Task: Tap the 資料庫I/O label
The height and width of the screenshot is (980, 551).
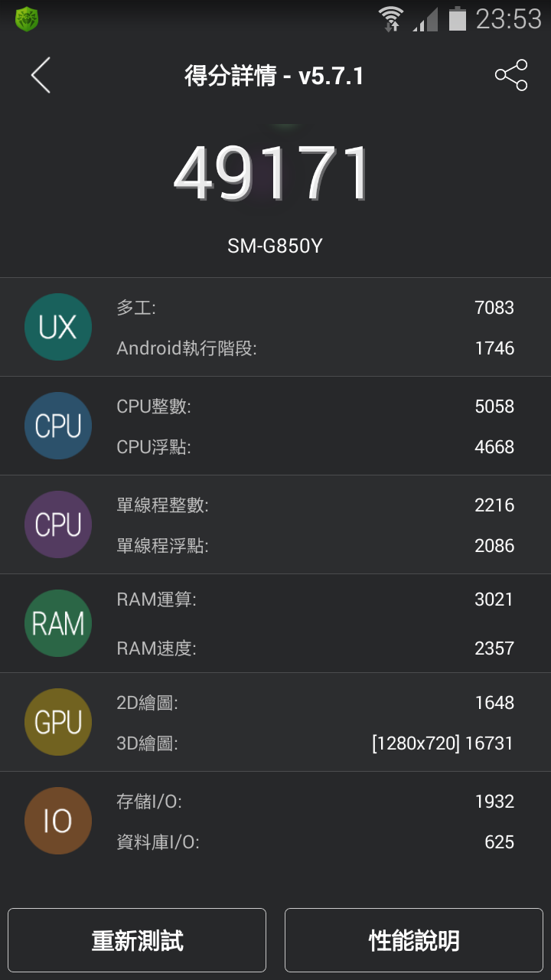Action: pos(158,842)
